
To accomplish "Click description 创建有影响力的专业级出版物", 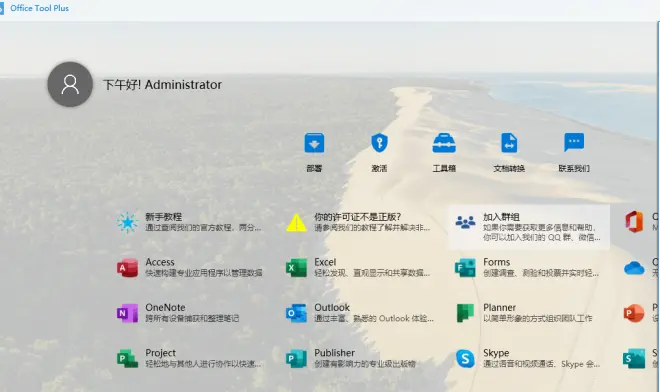I will pyautogui.click(x=365, y=364).
